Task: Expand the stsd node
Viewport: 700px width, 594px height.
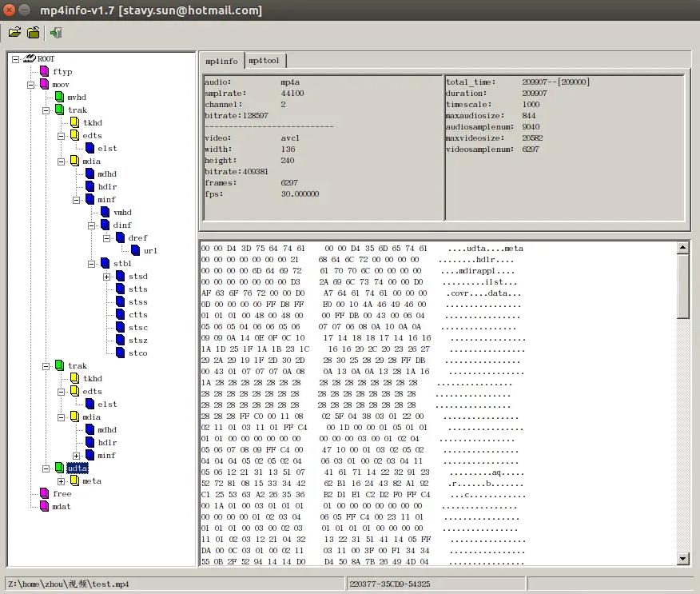Action: click(x=106, y=277)
